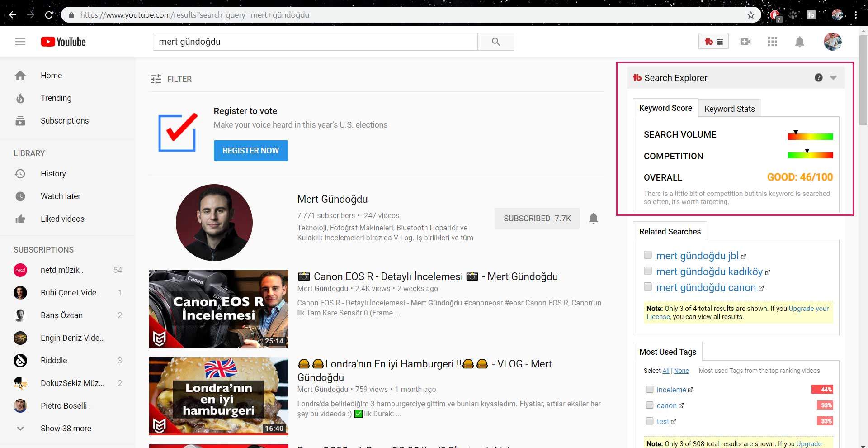Click the Canon EOS R İncelemesi thumbnail
This screenshot has width=868, height=448.
pos(218,309)
